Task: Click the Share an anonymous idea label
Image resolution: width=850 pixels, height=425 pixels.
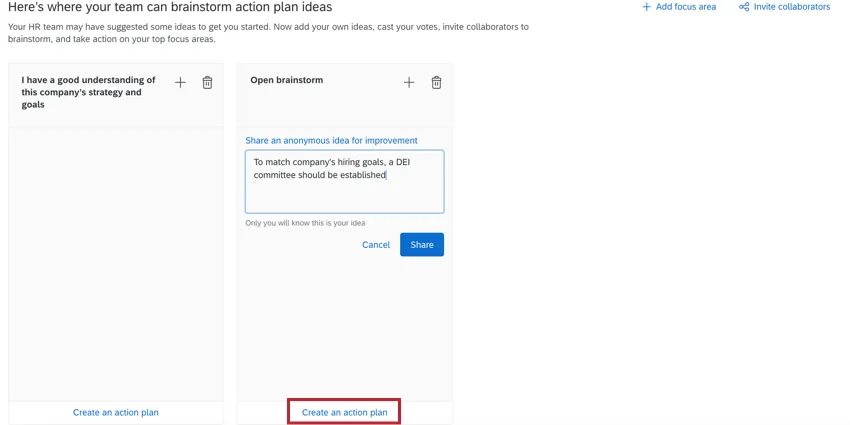Action: point(331,141)
